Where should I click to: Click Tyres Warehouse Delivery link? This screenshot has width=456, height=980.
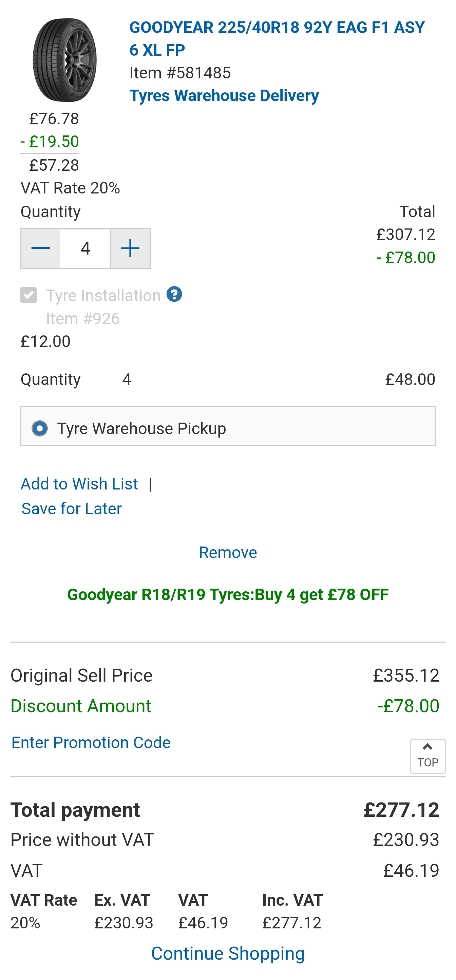pos(224,95)
